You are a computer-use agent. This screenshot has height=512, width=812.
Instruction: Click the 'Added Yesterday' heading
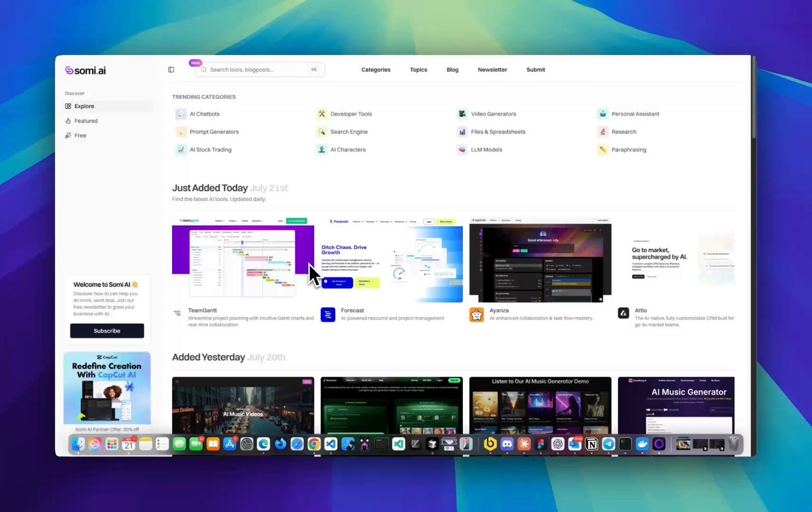[208, 357]
